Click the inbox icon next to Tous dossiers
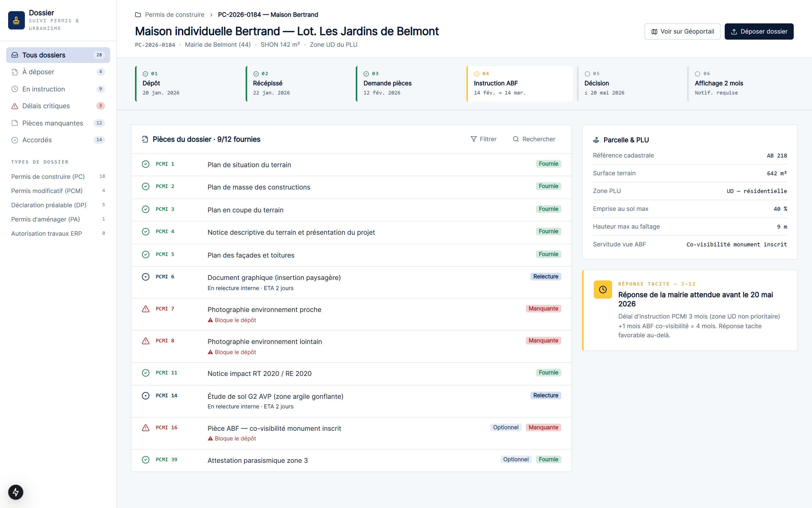812x508 pixels. coord(15,55)
